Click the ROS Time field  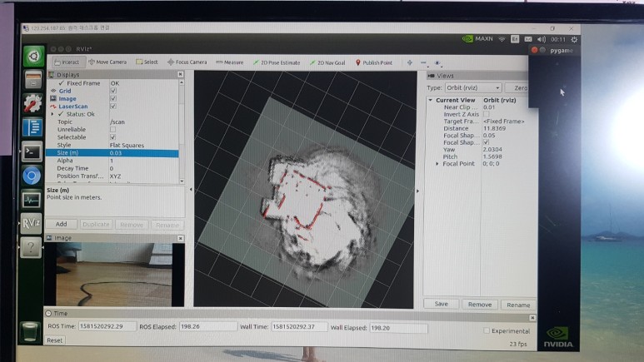tap(107, 326)
